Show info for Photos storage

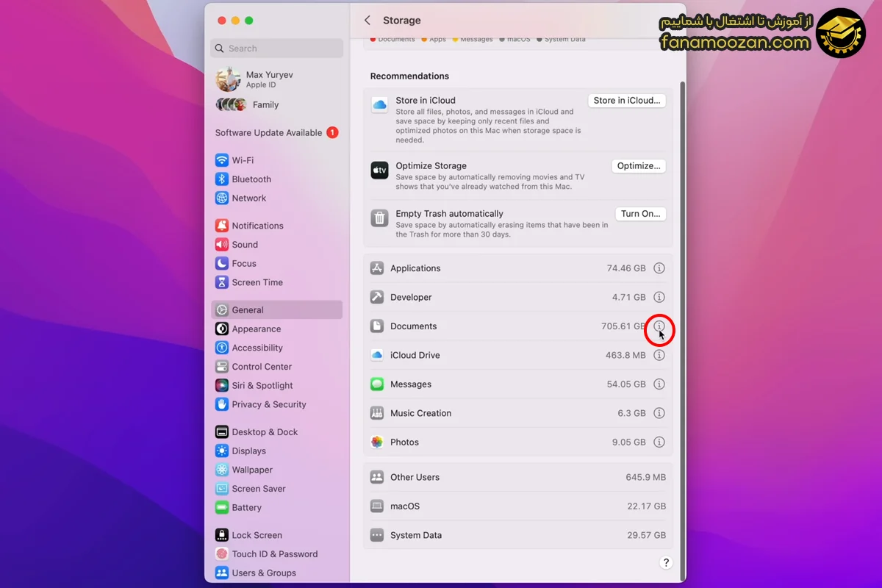659,442
